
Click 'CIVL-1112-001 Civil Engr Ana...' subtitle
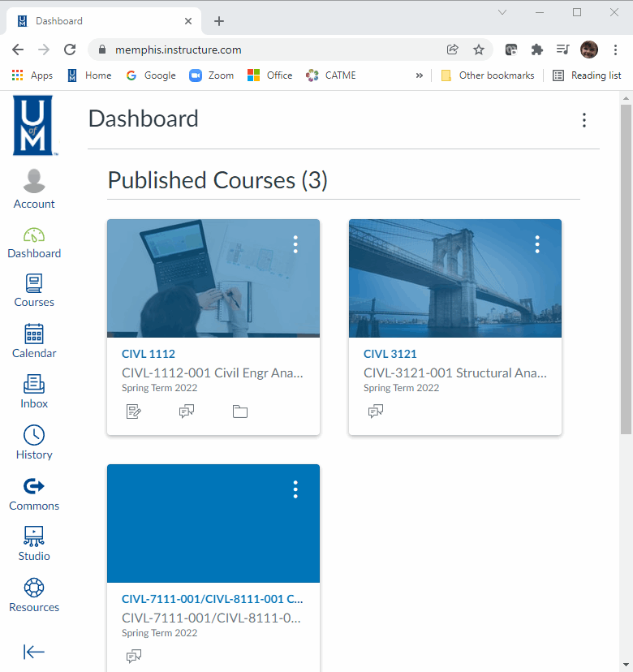click(212, 373)
